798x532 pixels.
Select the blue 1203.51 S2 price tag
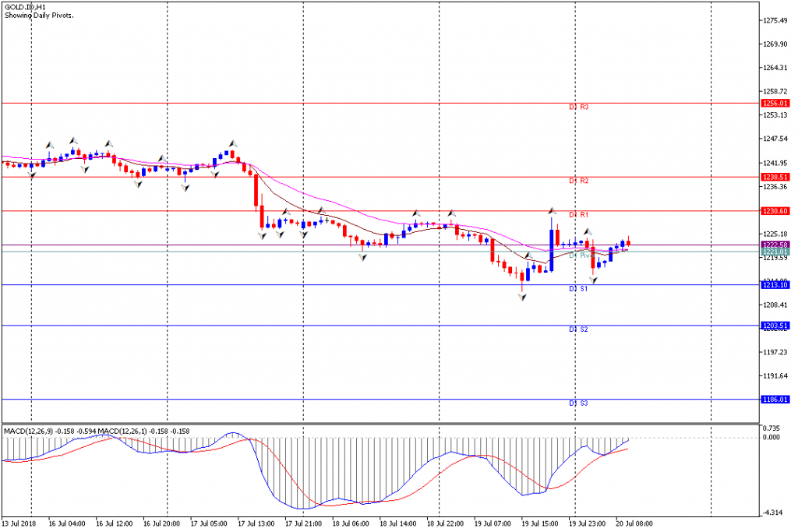tap(775, 326)
